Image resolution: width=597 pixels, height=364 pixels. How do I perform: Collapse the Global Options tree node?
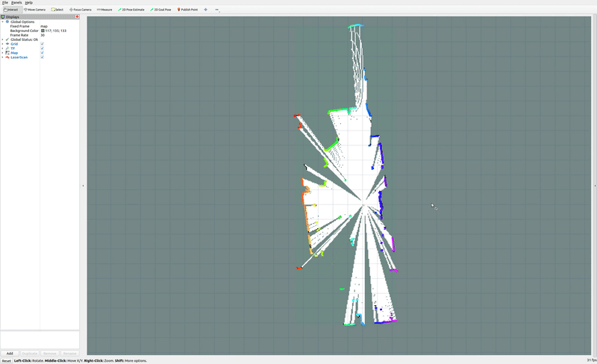pyautogui.click(x=3, y=22)
